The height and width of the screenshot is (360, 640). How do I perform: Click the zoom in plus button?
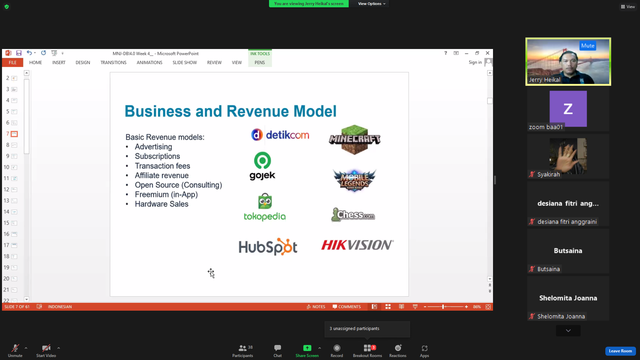(x=466, y=307)
